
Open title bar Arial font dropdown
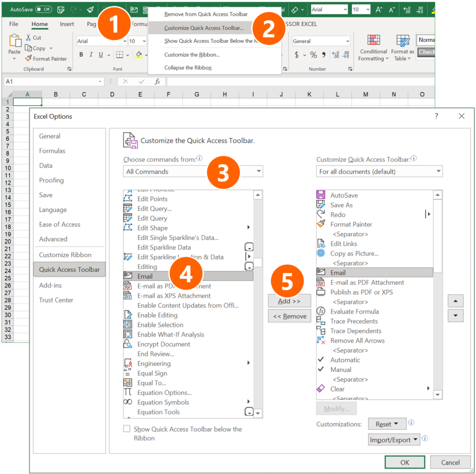(345, 10)
